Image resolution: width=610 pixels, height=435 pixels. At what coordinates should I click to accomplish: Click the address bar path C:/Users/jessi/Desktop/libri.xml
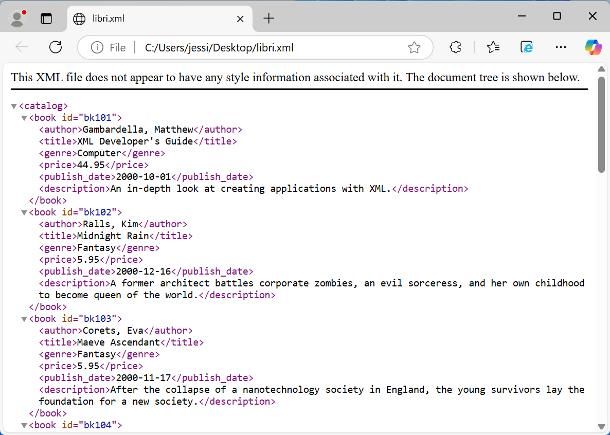219,48
